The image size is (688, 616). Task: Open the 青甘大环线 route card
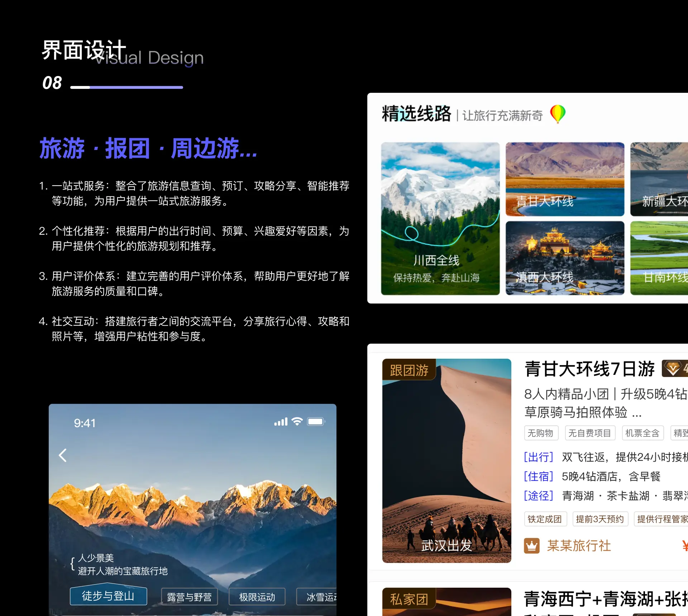coord(565,179)
